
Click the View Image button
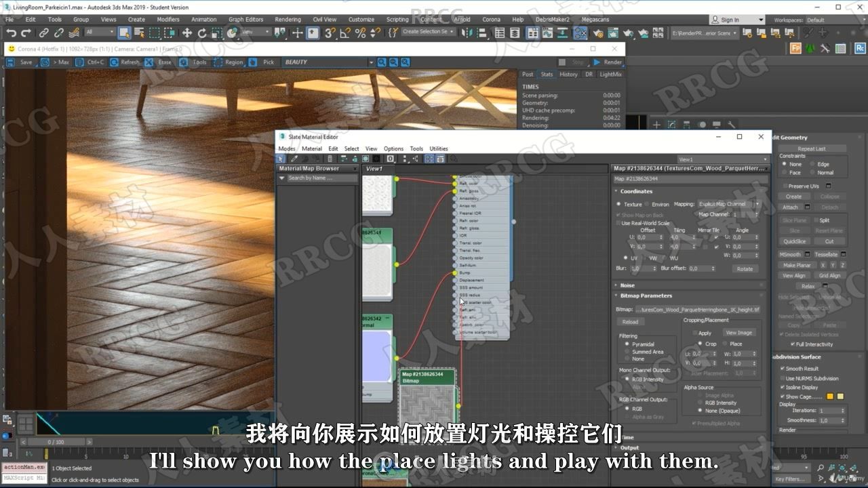[x=739, y=333]
